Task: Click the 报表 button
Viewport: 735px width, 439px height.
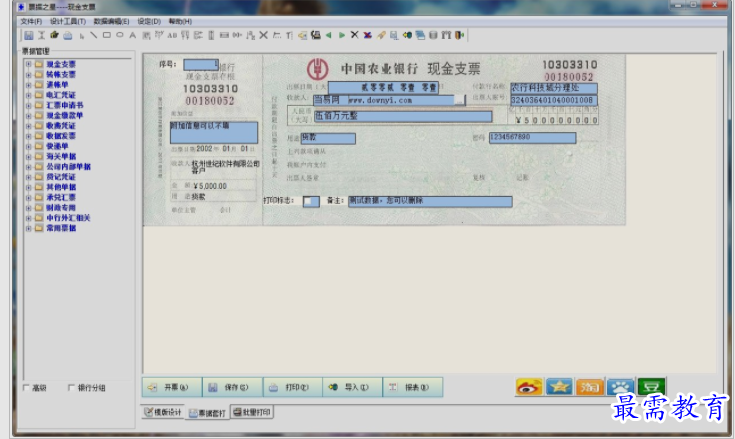Action: (412, 387)
